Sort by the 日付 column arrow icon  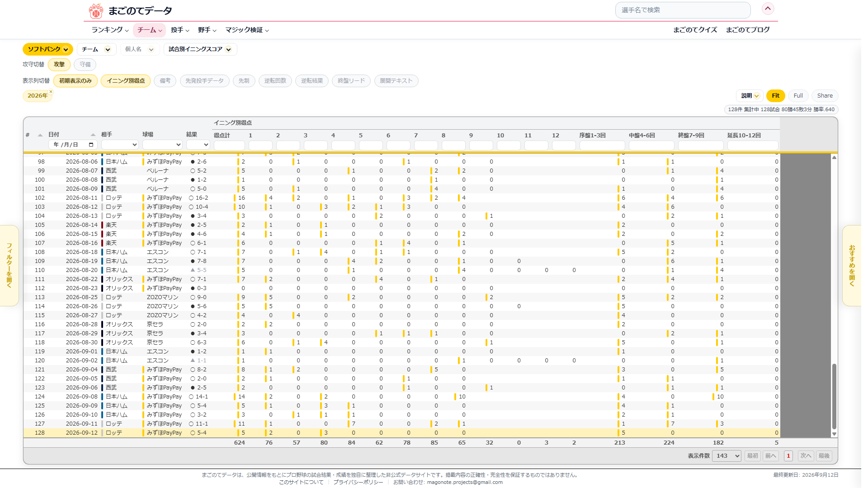(x=93, y=135)
